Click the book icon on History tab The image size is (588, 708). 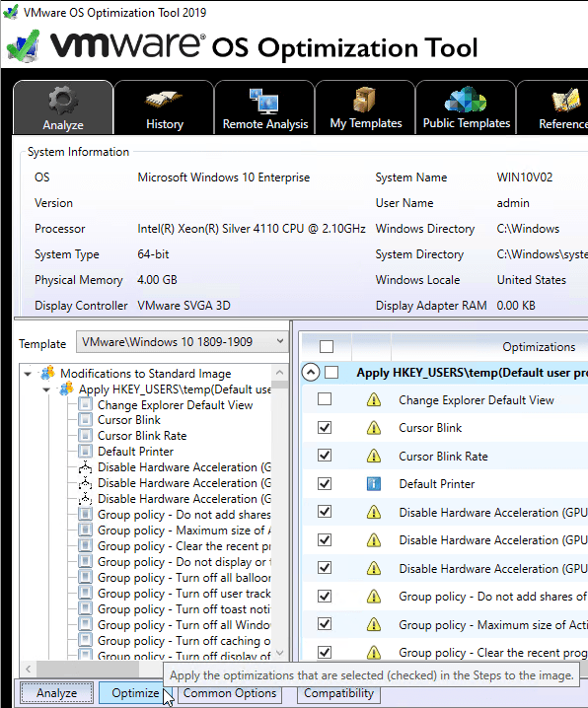coord(164,101)
